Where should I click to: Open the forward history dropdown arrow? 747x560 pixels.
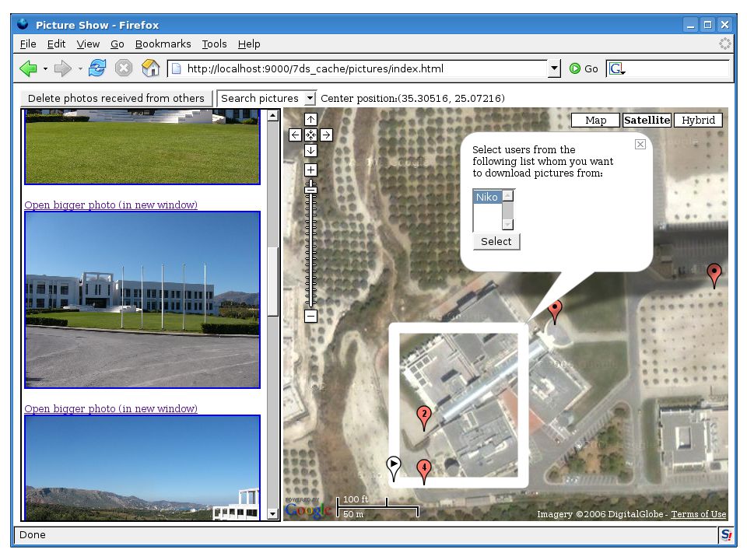[x=79, y=68]
